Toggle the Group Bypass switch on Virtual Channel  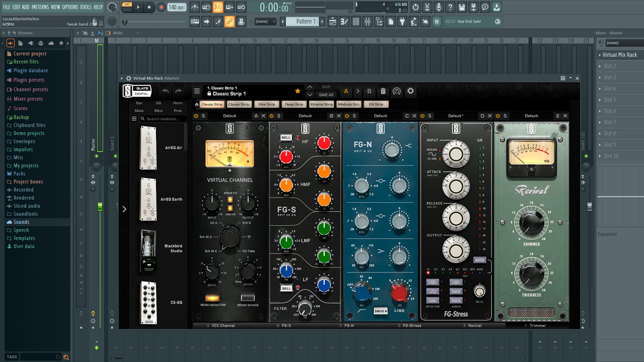247,298
